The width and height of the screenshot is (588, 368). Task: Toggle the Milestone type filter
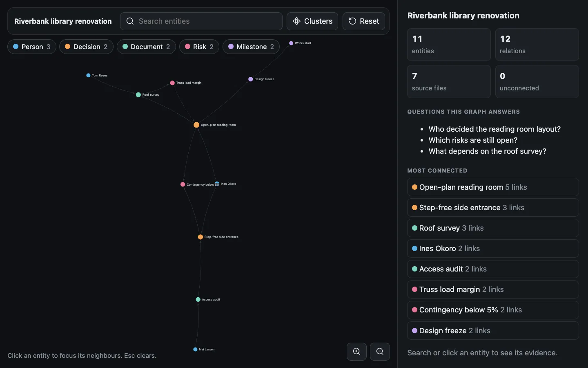pyautogui.click(x=251, y=47)
